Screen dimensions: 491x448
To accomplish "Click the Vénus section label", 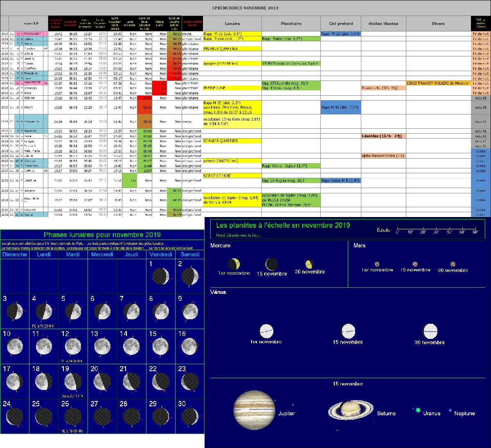I will (x=218, y=292).
